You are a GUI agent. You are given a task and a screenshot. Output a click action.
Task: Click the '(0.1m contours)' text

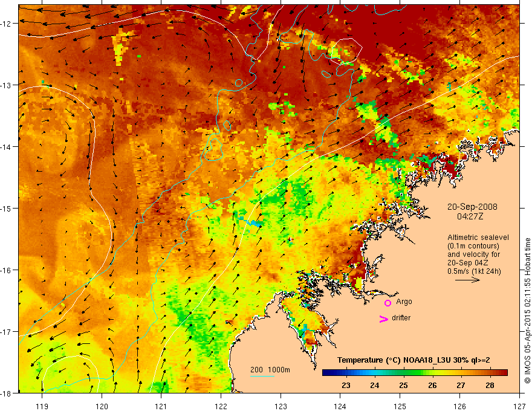coord(473,246)
